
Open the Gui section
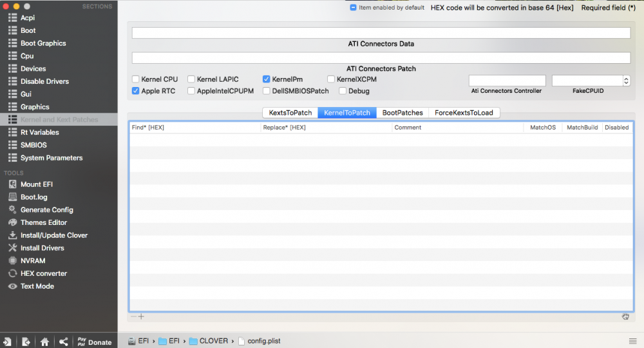tap(26, 94)
